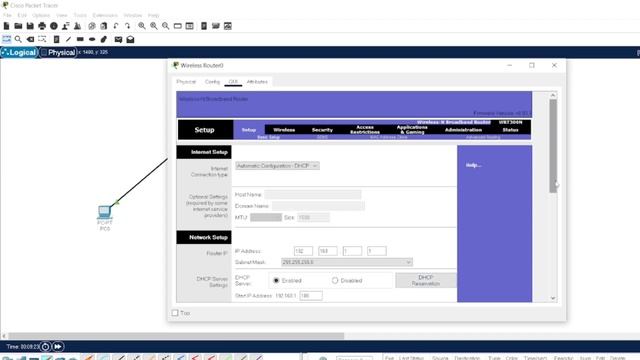
Task: Activate the Select tool in second toolbar
Action: pyautogui.click(x=7, y=39)
